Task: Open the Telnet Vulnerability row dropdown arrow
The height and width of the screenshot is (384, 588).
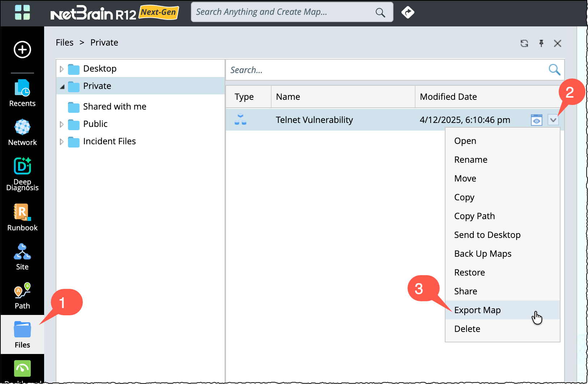Action: (553, 120)
